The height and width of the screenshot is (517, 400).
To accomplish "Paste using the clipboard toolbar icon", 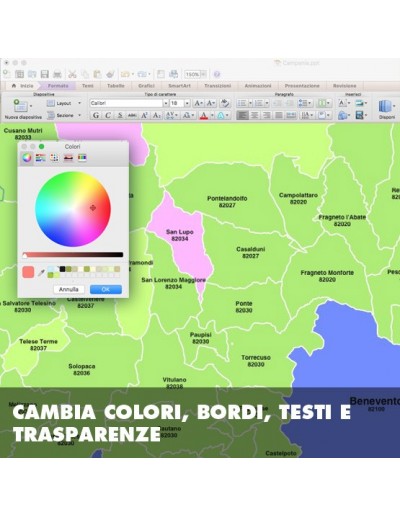I will point(97,74).
